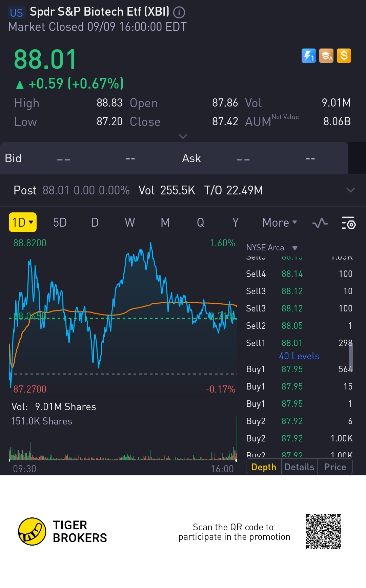The height and width of the screenshot is (588, 366).
Task: Tap the AUM value 8.06B
Action: (x=337, y=121)
